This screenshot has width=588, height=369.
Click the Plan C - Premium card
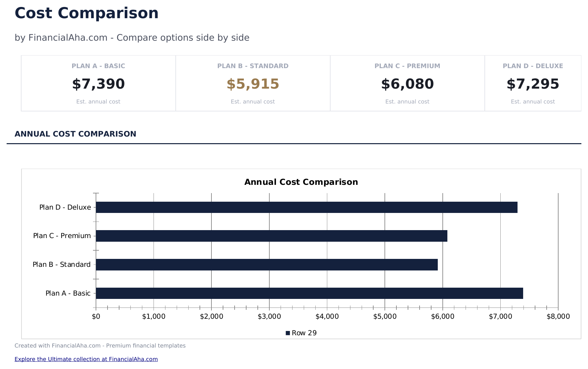[x=407, y=83]
